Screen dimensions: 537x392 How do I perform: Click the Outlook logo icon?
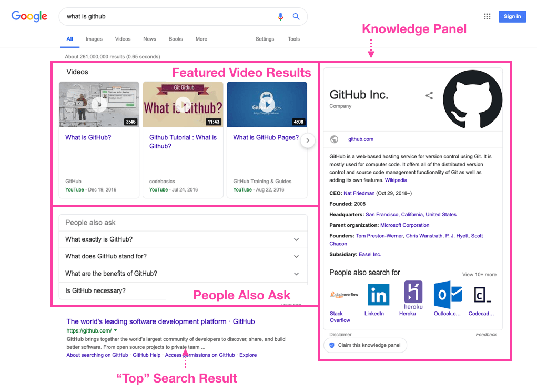447,295
